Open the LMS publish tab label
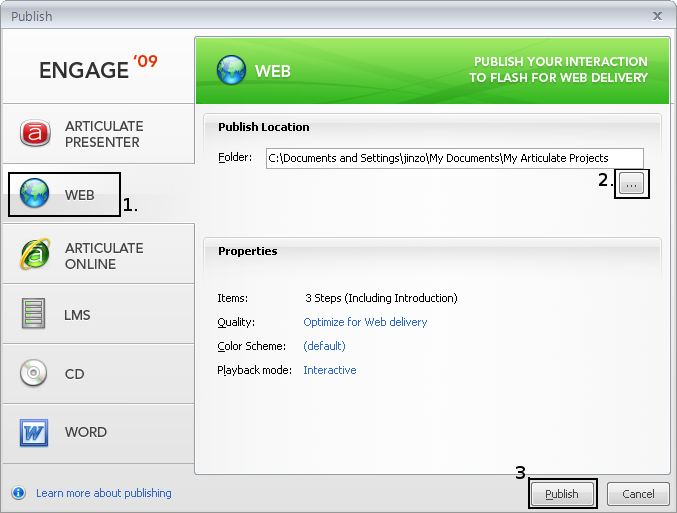This screenshot has height=513, width=677. pyautogui.click(x=77, y=315)
